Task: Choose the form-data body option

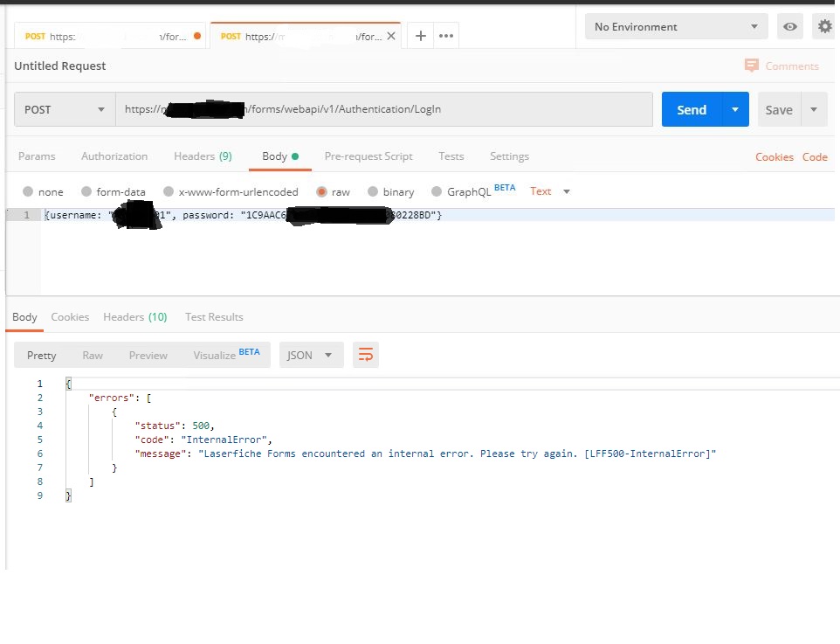Action: [x=86, y=191]
